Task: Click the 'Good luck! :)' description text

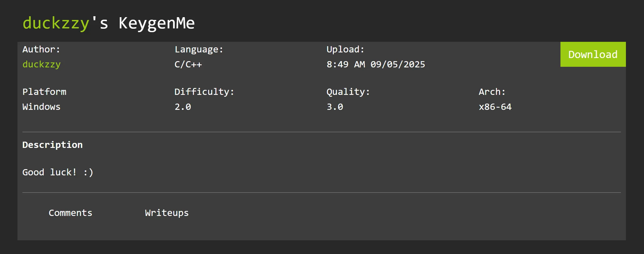Action: pos(58,172)
